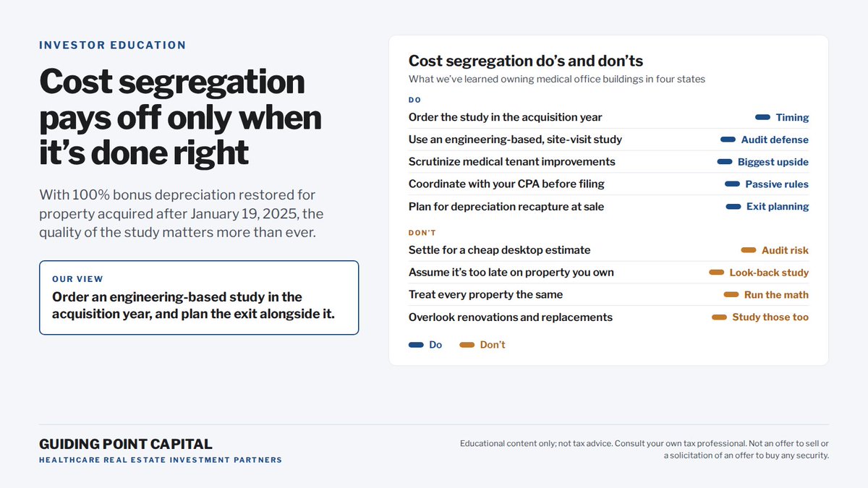Click the 'Our View' callout box
Viewport: 868px width, 488px height.
pos(199,298)
